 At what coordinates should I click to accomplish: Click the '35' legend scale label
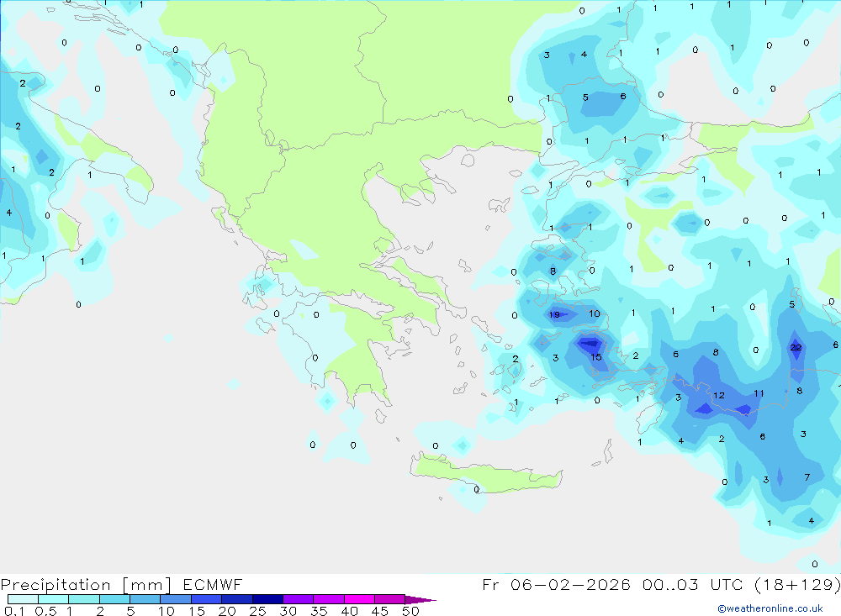coord(319,611)
